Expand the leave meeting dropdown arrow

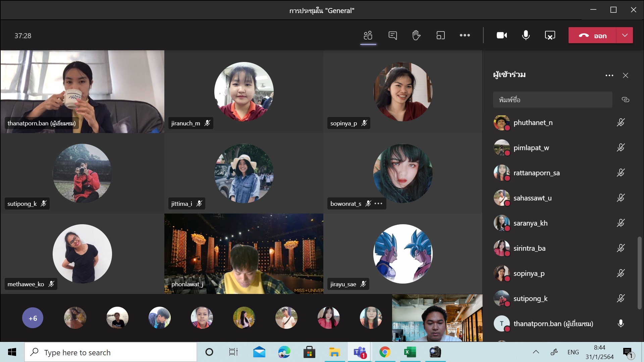tap(625, 35)
